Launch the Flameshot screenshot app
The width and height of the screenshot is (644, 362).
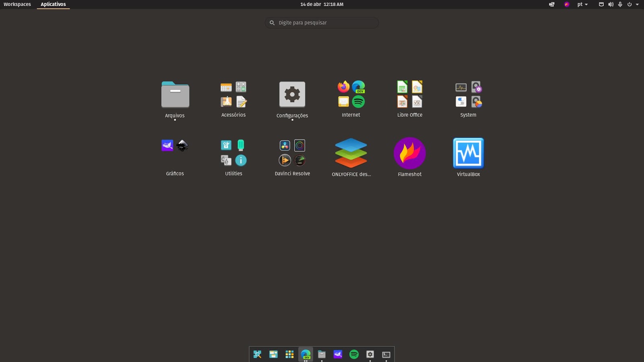pos(409,154)
